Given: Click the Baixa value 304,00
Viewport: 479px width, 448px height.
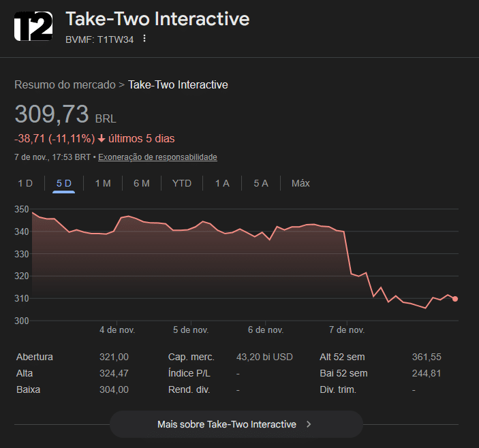Looking at the screenshot, I should (114, 389).
